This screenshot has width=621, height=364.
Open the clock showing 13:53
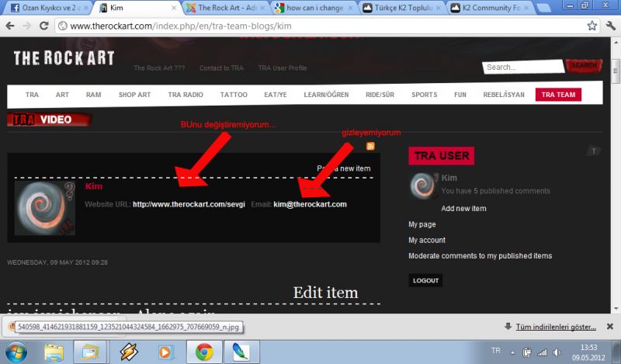[588, 352]
